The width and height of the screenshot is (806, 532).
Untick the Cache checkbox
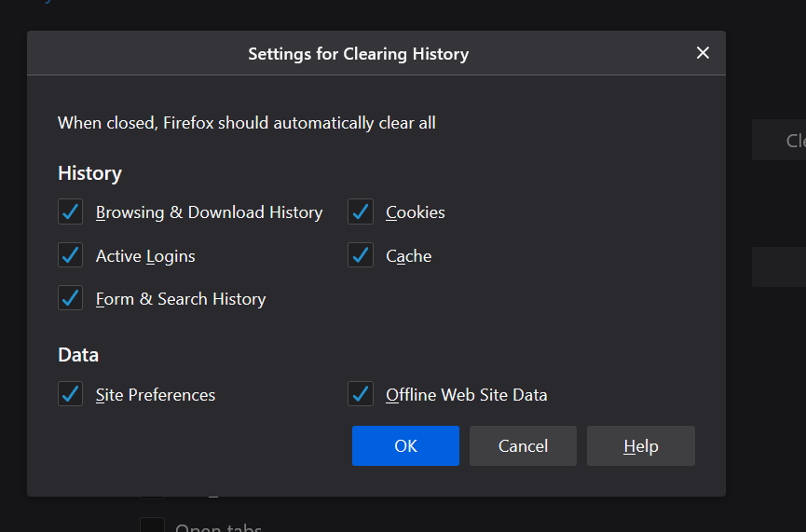click(361, 255)
